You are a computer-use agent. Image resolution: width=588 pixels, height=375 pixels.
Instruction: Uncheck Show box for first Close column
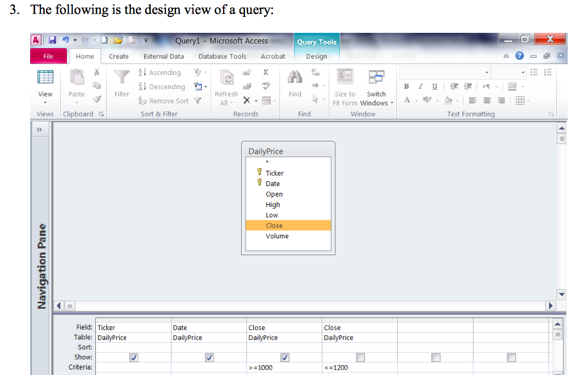click(x=284, y=357)
